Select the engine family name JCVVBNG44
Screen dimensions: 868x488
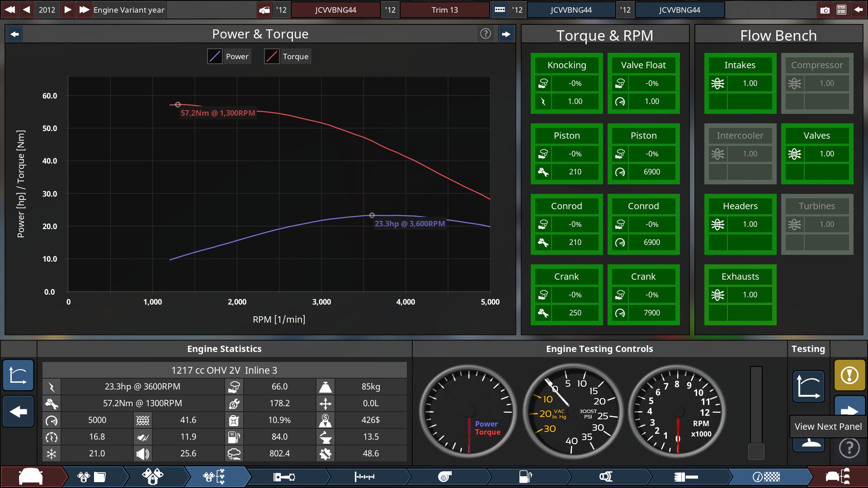coord(571,9)
